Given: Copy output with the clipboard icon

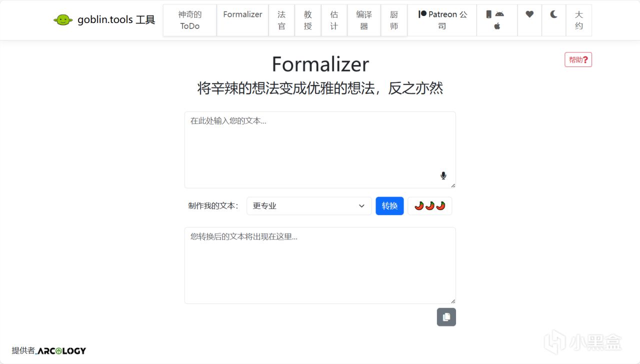Looking at the screenshot, I should [446, 317].
